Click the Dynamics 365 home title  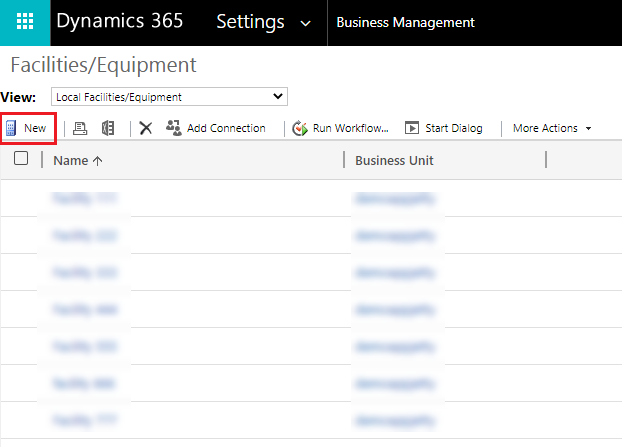pos(119,21)
